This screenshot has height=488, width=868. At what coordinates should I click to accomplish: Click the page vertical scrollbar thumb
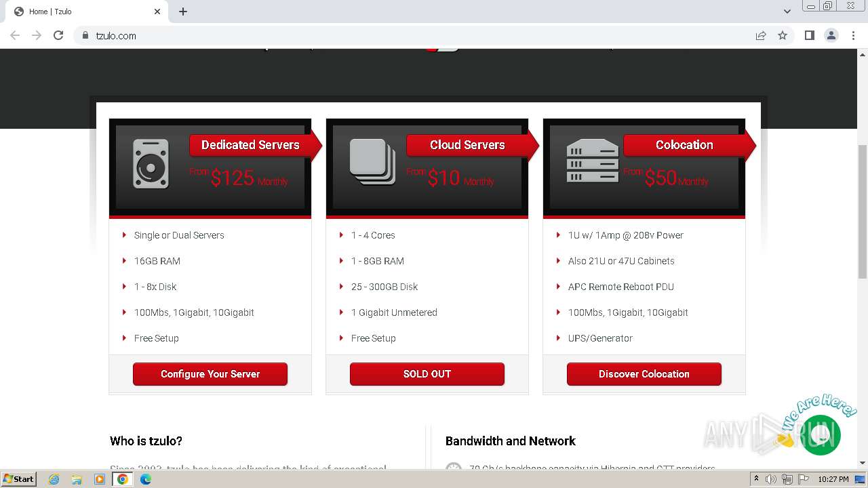[863, 211]
